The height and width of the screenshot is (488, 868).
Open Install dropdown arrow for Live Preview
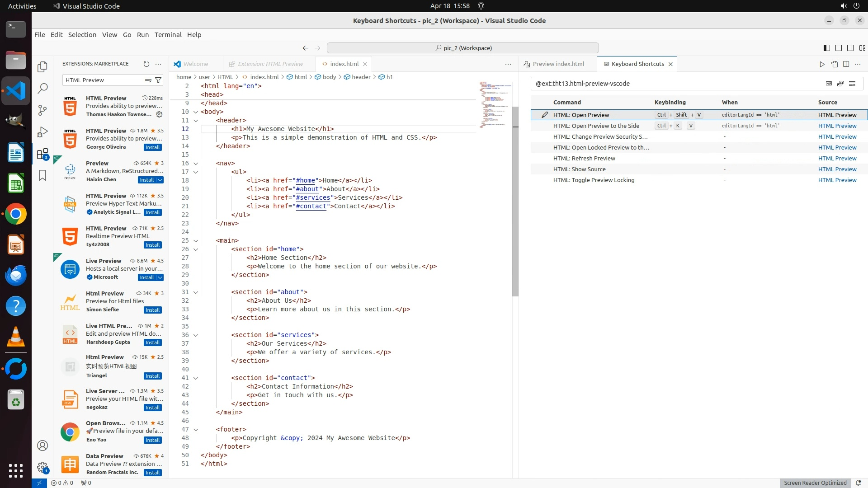pos(160,277)
